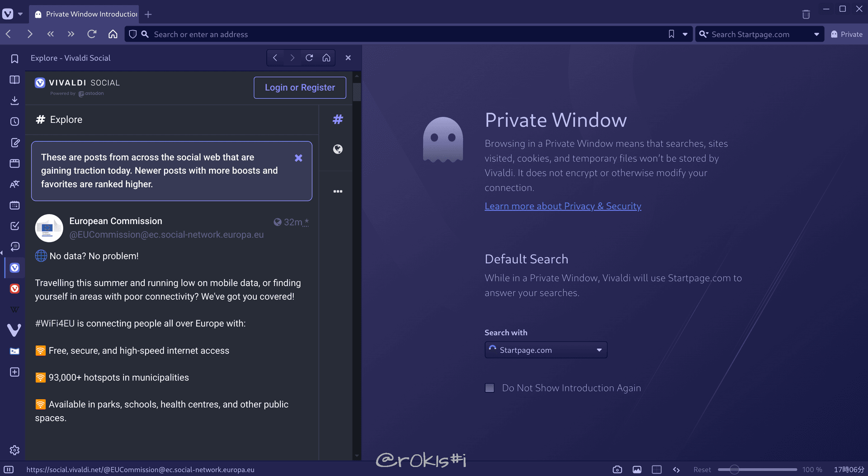
Task: Open the Calendar panel
Action: tap(14, 205)
